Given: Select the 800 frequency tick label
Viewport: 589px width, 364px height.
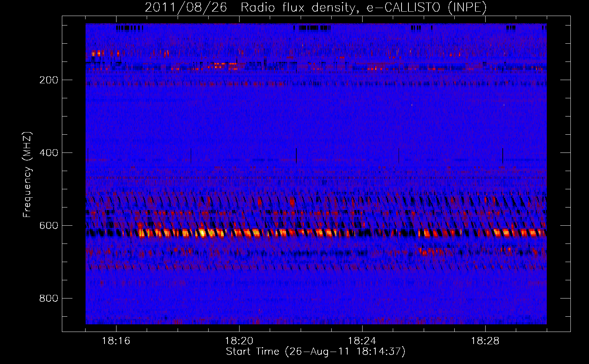Looking at the screenshot, I should click(x=49, y=298).
